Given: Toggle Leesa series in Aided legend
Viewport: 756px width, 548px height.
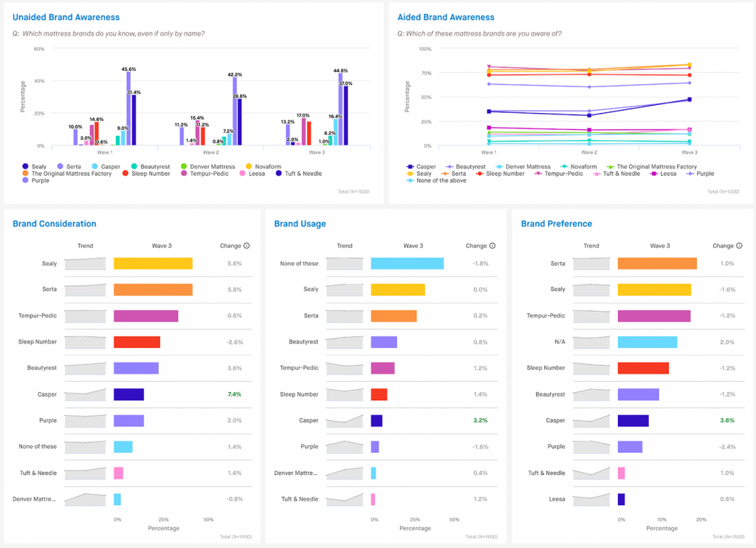Looking at the screenshot, I should (x=664, y=173).
